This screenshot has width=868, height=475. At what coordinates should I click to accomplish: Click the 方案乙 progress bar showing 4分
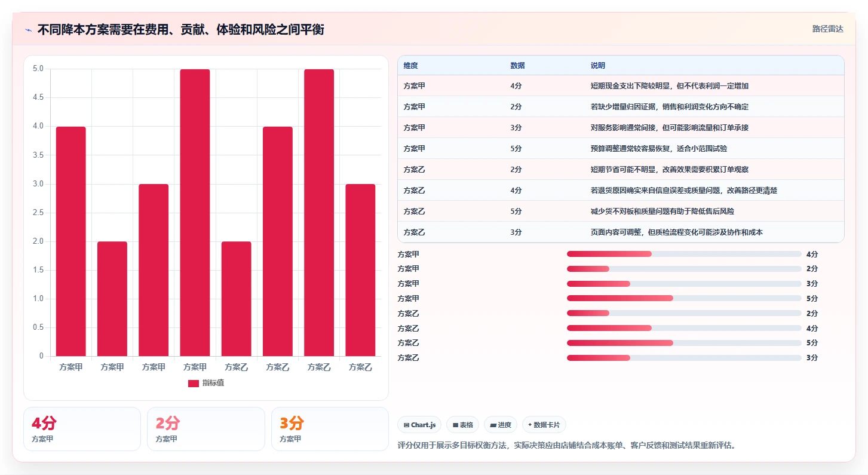coord(684,328)
